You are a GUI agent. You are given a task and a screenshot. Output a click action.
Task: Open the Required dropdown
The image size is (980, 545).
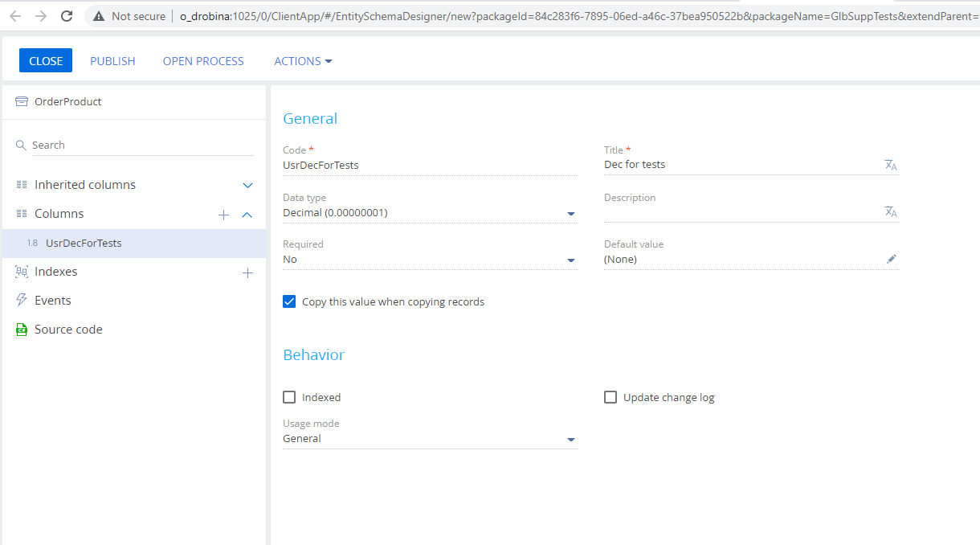pos(430,260)
